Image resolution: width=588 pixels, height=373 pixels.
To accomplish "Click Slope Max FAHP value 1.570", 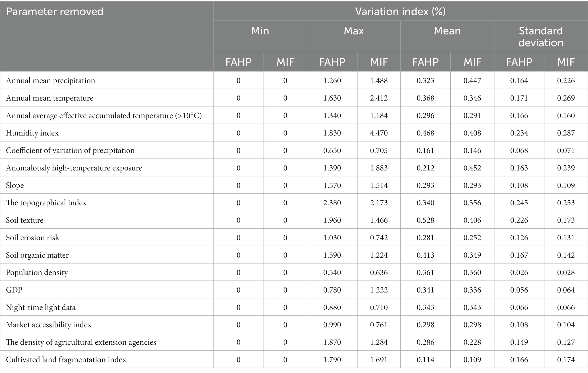I will 332,186.
